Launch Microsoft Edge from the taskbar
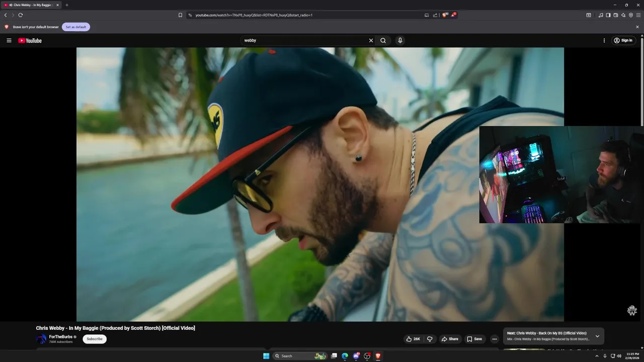The height and width of the screenshot is (362, 644). [x=345, y=356]
